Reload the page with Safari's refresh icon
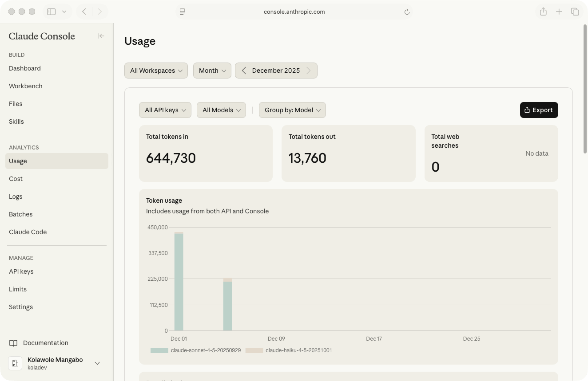The width and height of the screenshot is (588, 381). click(x=407, y=12)
